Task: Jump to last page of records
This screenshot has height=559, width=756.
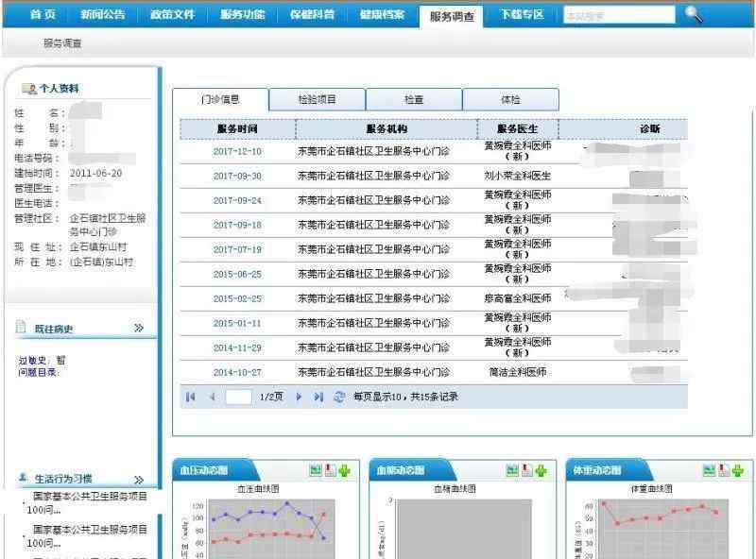Action: click(318, 398)
